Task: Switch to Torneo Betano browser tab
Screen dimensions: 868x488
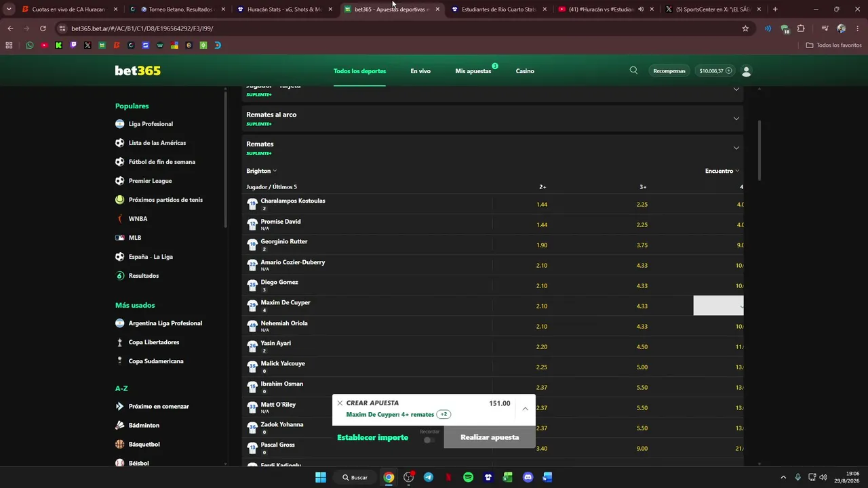Action: pyautogui.click(x=178, y=9)
